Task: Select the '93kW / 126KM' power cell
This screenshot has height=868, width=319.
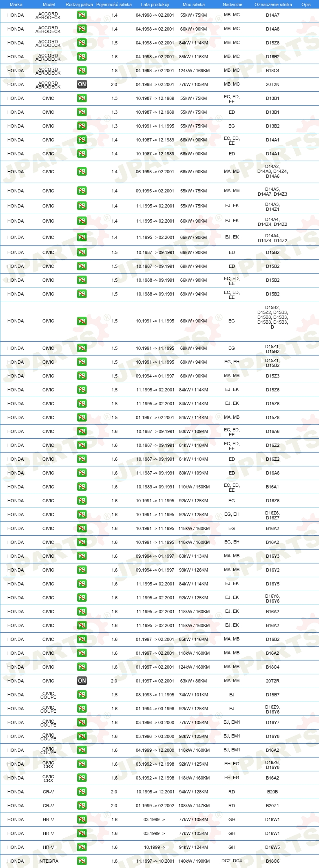Action: 194,570
